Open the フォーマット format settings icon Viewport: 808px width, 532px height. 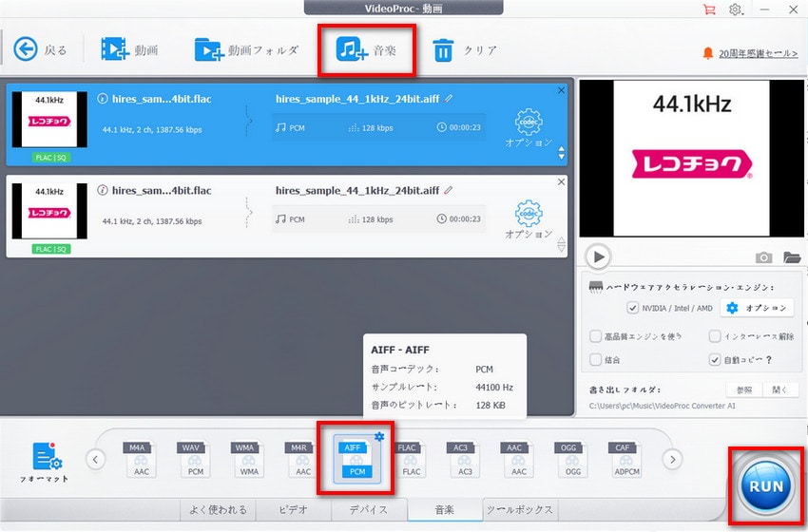coord(46,462)
